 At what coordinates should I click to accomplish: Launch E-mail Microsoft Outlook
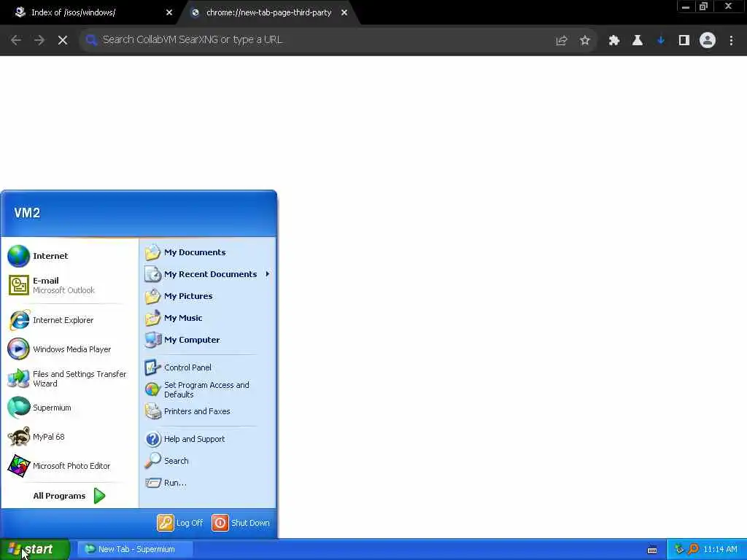69,285
